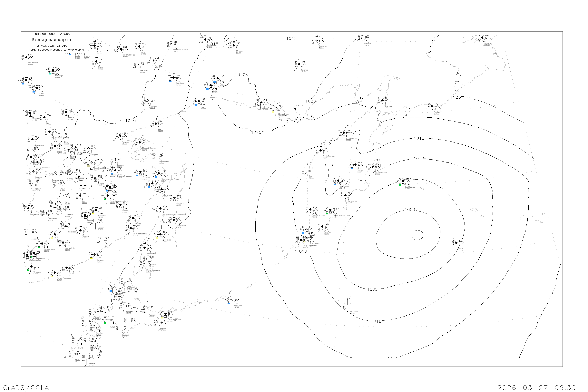
Task: Click the meteocenter.net UHPP.png URL
Action: pos(55,50)
